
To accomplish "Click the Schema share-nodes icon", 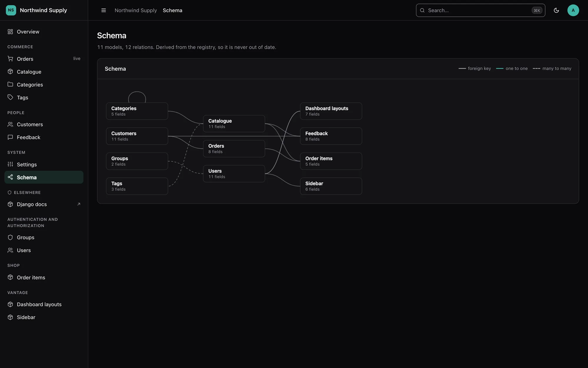I will 10,177.
